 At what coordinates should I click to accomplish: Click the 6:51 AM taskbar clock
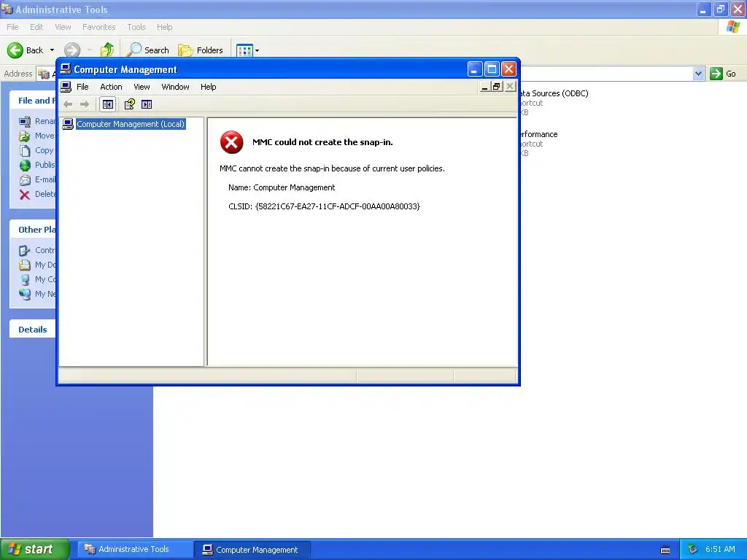[x=720, y=549]
